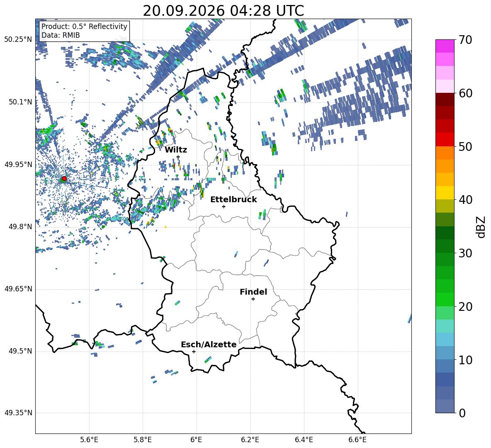Click the red 50 dBZ color band
Viewport: 491px width, 448px height.
pyautogui.click(x=445, y=140)
